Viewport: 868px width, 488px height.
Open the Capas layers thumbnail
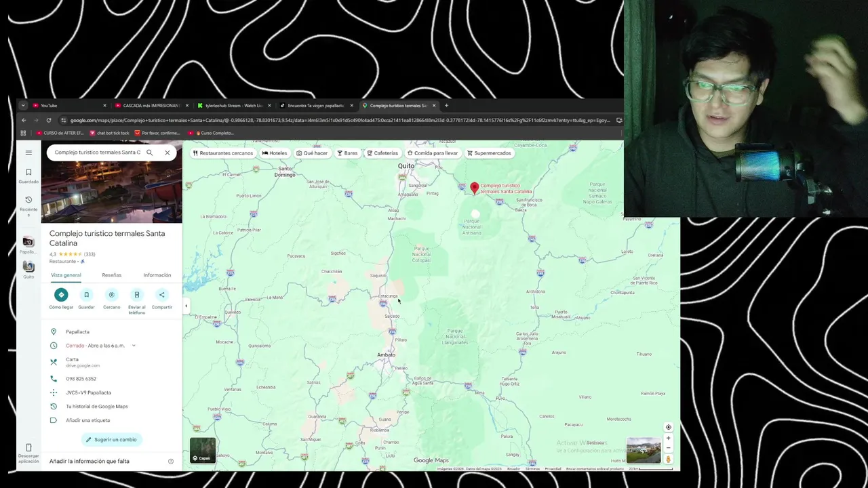pos(203,450)
